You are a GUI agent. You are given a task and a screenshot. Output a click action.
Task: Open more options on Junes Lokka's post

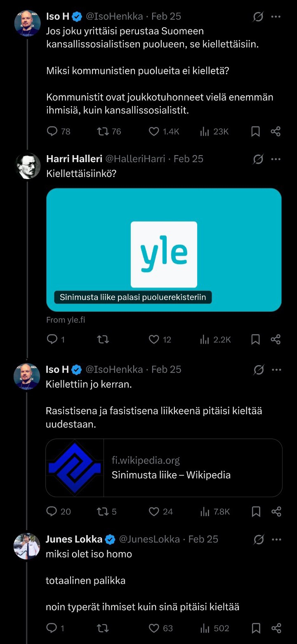click(276, 539)
